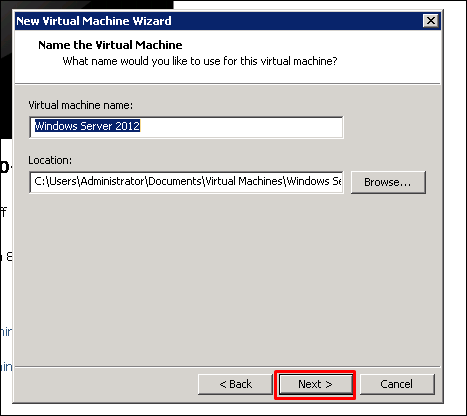This screenshot has width=467, height=416.
Task: Open the Browse... location picker
Action: click(388, 182)
